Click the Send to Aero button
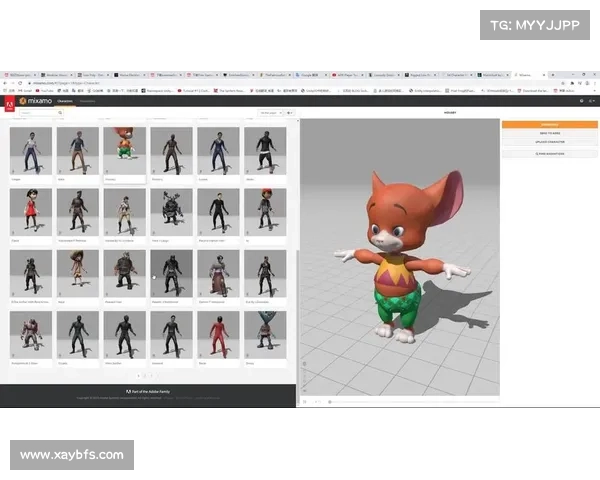 point(548,134)
